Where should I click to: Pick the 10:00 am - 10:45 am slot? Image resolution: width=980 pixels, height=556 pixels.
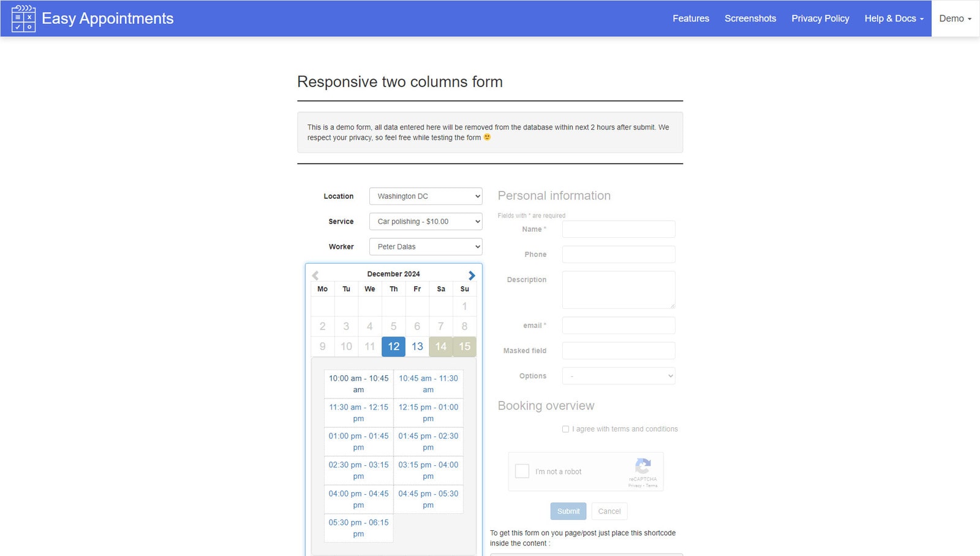(x=358, y=384)
